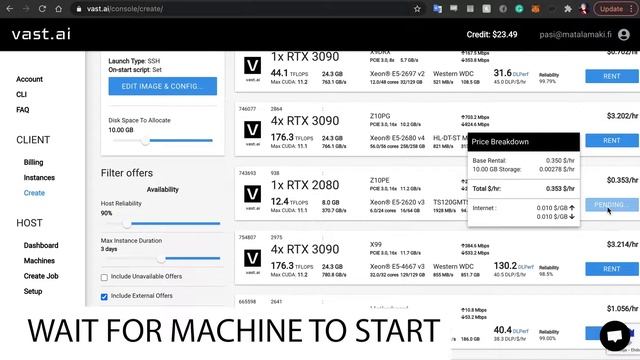Viewport: 640px width, 360px height.
Task: Uncheck Include External Offers checkbox
Action: click(x=104, y=297)
